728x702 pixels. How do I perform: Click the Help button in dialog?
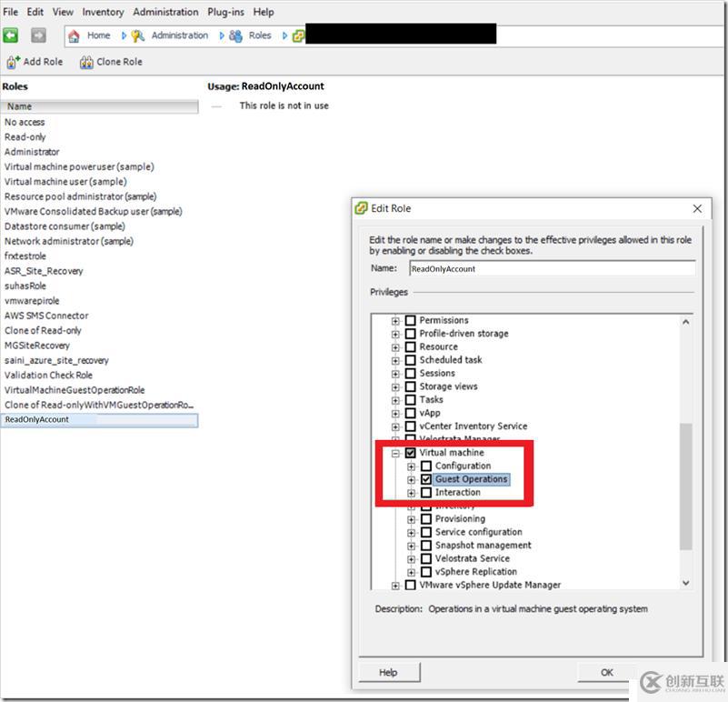coord(388,672)
